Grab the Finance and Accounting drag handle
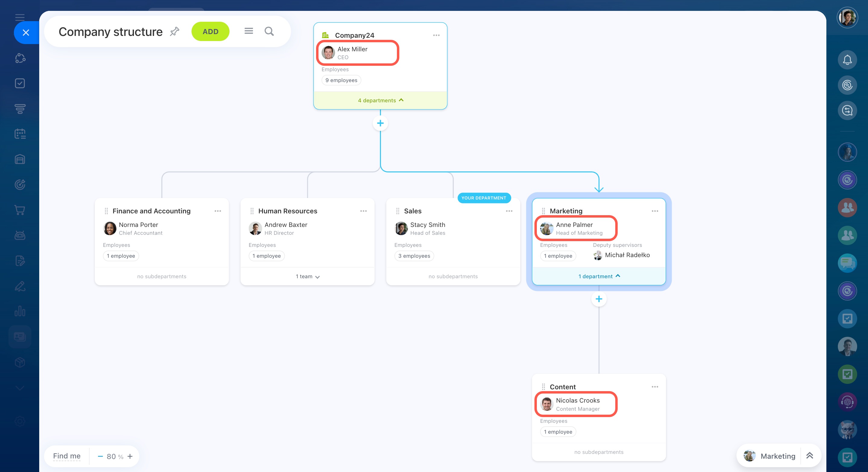The image size is (868, 472). 106,211
